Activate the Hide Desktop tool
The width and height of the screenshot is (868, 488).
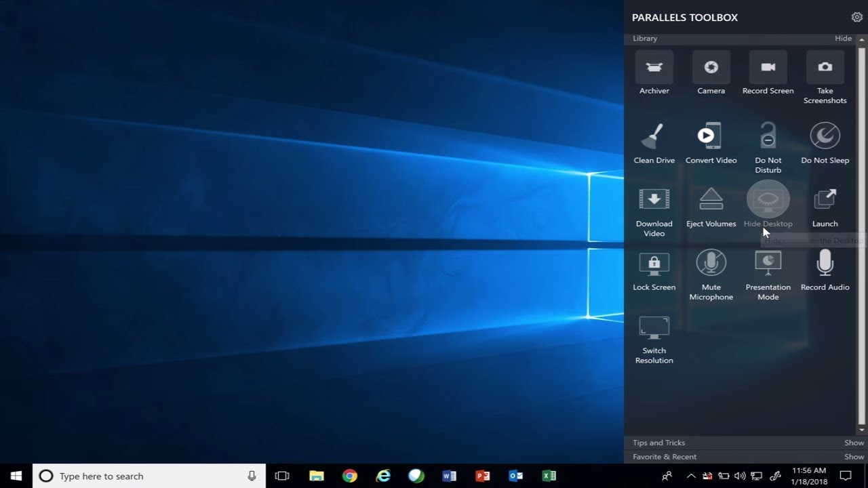coord(768,199)
